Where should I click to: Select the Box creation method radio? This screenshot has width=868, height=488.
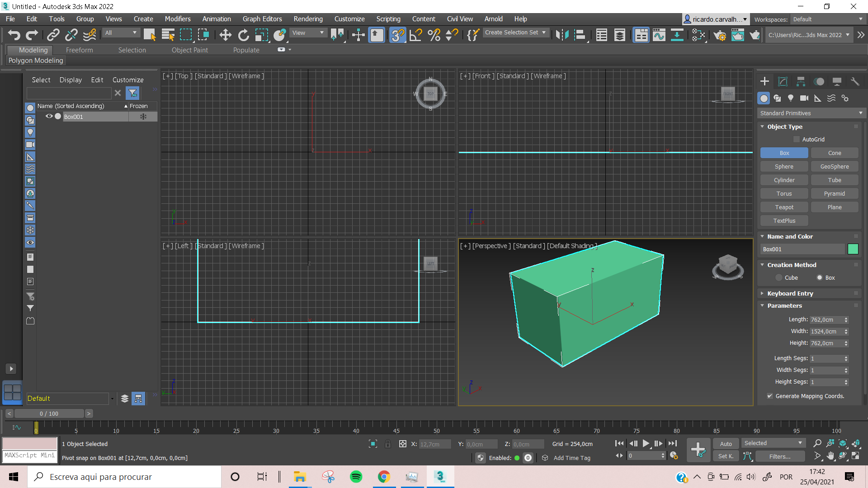tap(820, 277)
